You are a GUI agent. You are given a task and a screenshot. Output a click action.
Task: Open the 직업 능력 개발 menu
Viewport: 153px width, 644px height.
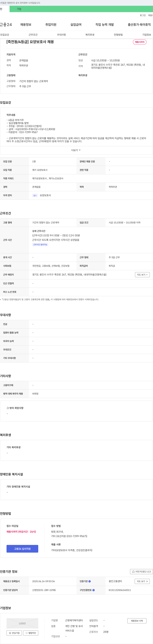[105, 24]
